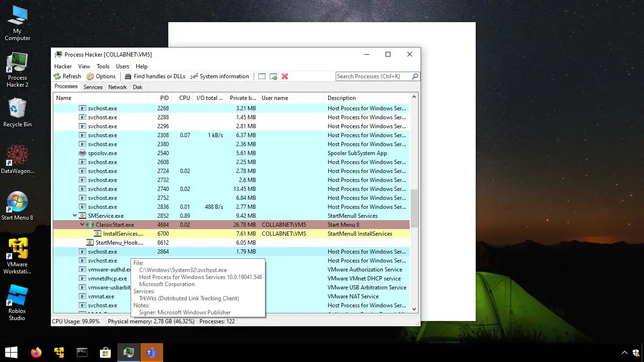The width and height of the screenshot is (644, 362).
Task: Click the spoolsv.exe printer icon
Action: tap(83, 153)
